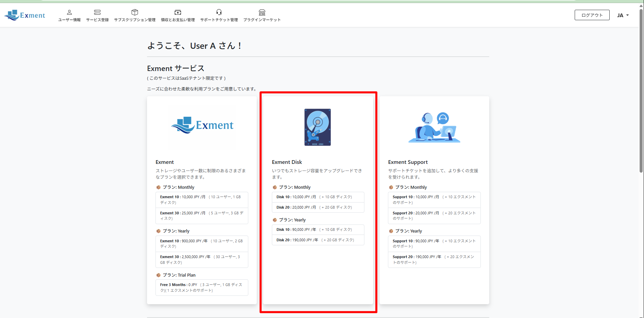This screenshot has height=318, width=644.
Task: Click the ログアウト button
Action: 592,15
